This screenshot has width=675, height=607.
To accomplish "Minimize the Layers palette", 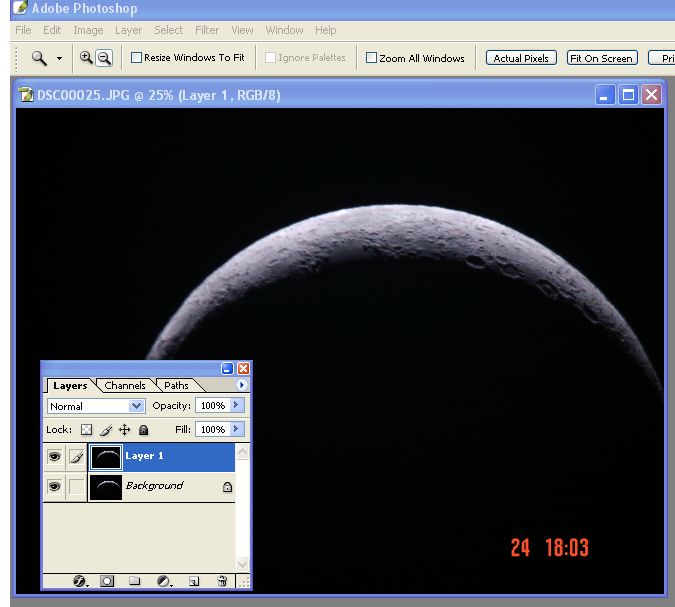I will 227,369.
